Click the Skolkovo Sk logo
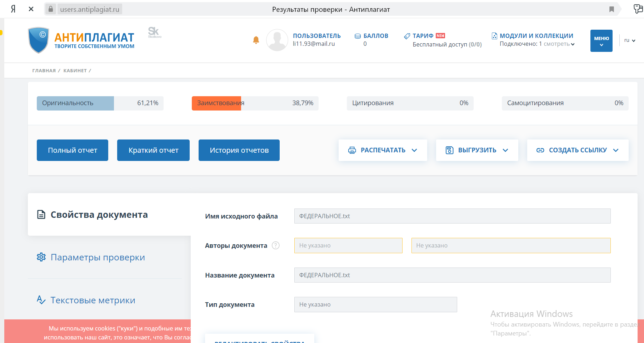The width and height of the screenshot is (644, 343). coord(154,32)
